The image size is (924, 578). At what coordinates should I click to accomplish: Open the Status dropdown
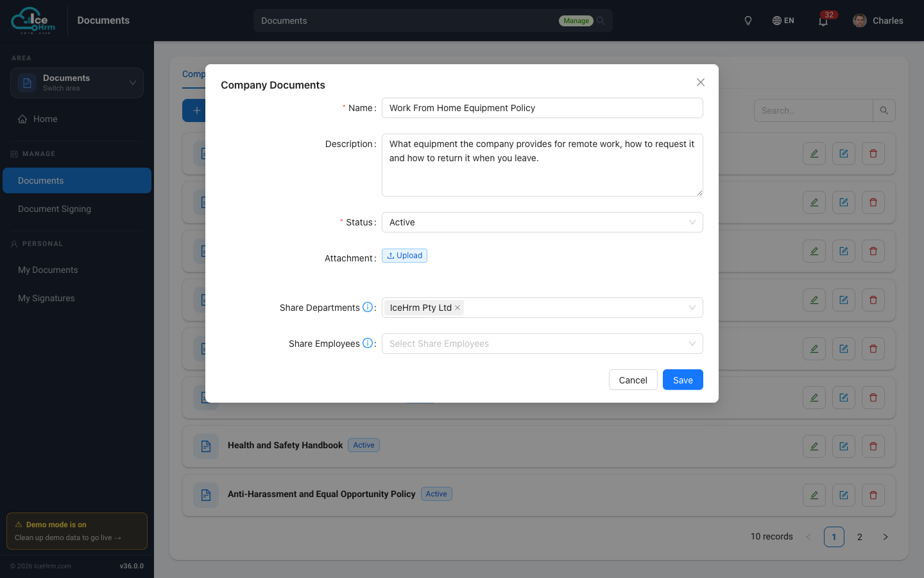[x=542, y=222]
